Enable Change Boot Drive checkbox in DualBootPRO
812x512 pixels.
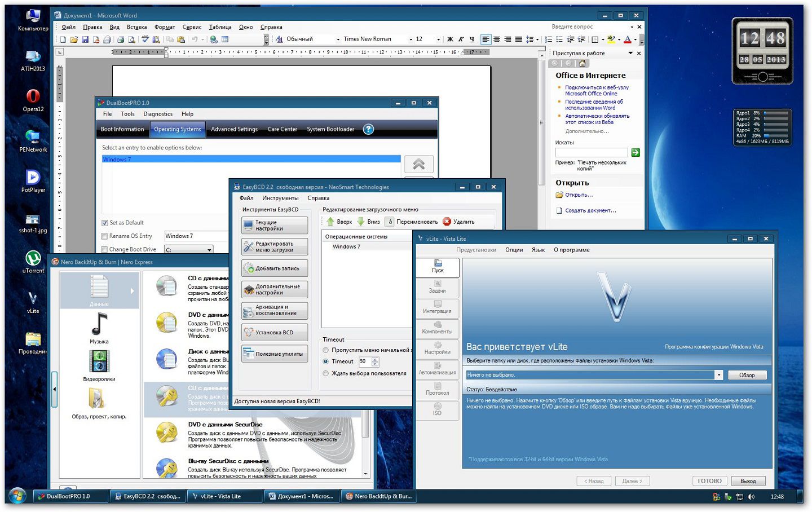(x=104, y=249)
